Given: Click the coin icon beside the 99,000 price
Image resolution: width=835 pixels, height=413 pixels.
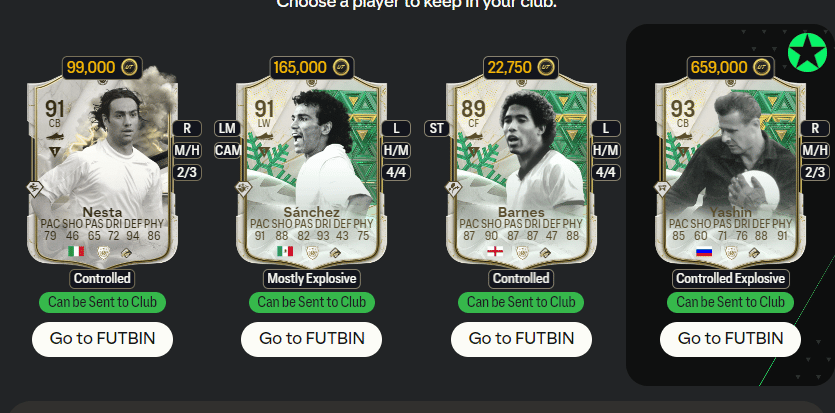Looking at the screenshot, I should coord(128,67).
